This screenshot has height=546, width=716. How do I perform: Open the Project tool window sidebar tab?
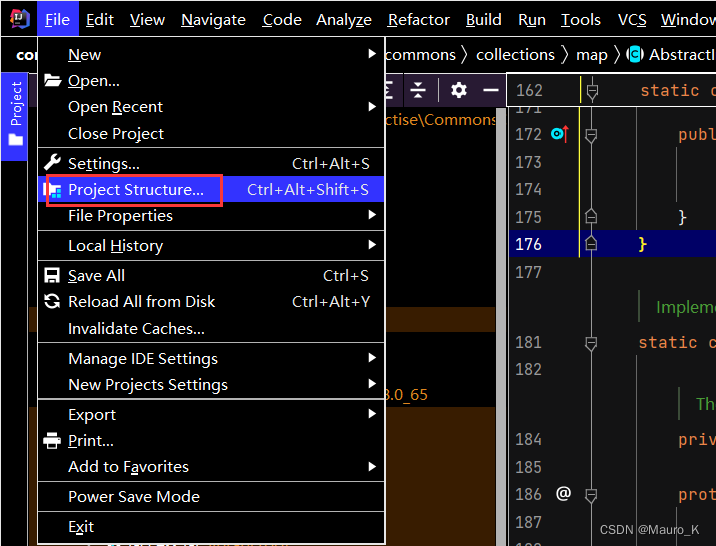[15, 113]
